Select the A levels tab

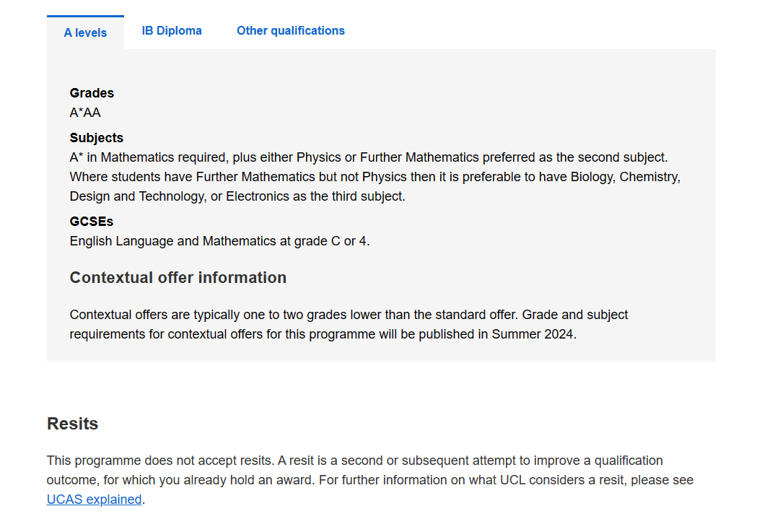86,32
